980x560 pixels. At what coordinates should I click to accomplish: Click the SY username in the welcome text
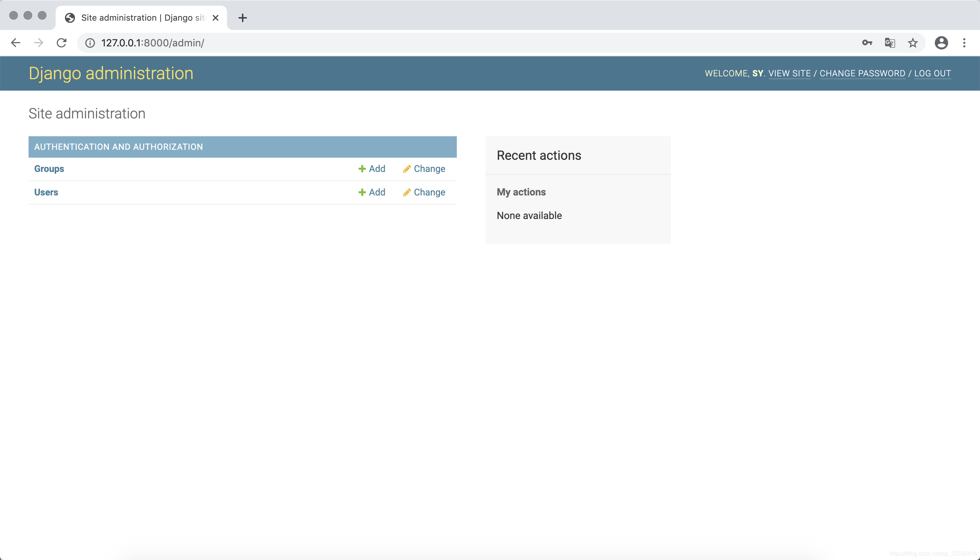[x=757, y=73]
